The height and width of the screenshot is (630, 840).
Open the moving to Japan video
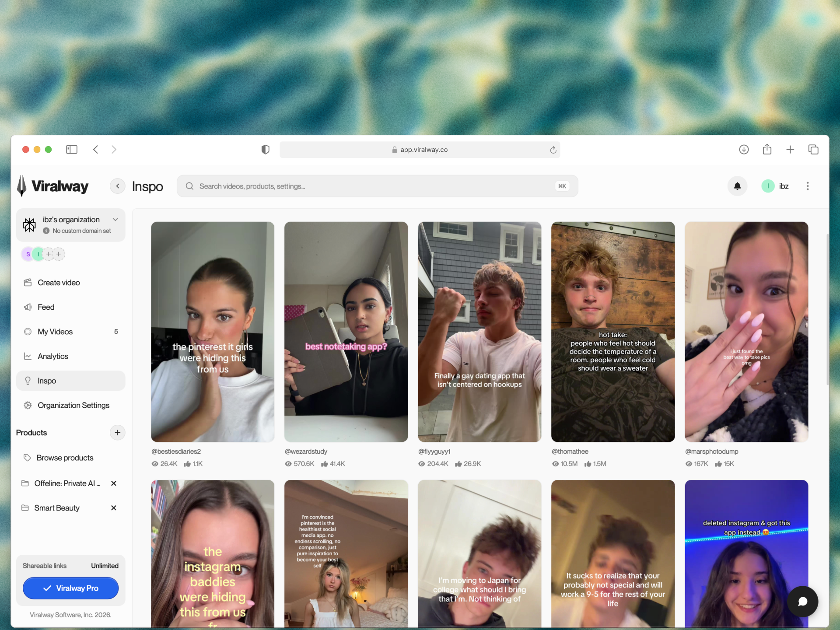[x=479, y=553]
